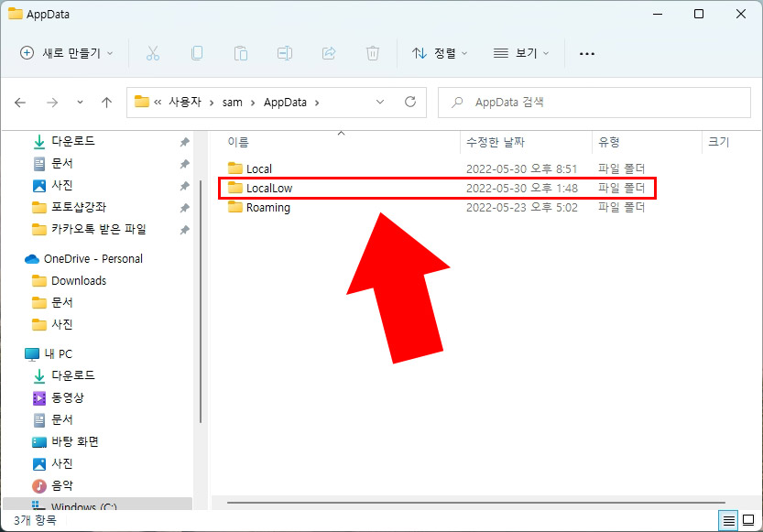Open 바탕 화면 under 내 PC

coord(66,441)
